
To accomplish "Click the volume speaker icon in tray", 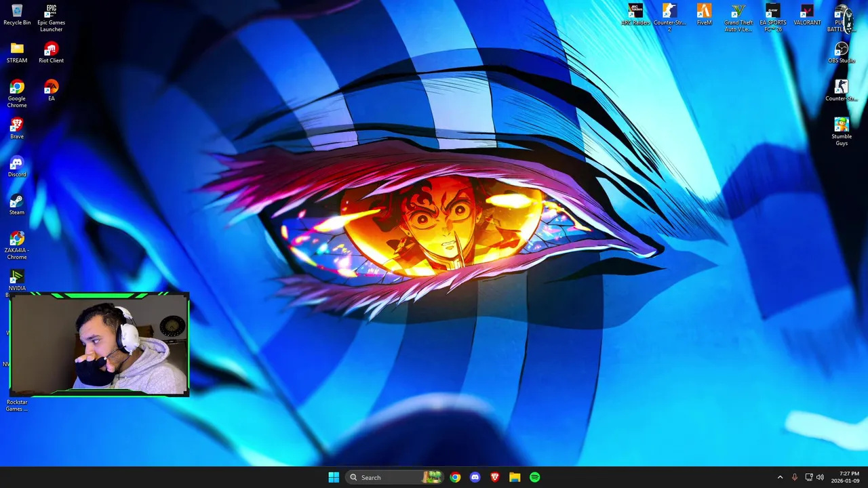I will [820, 477].
